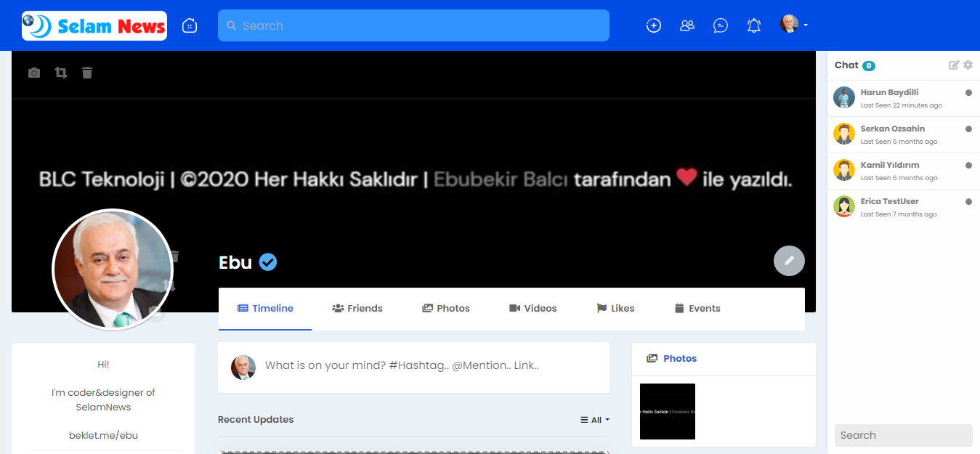Expand the user avatar dropdown menu

coord(793,25)
